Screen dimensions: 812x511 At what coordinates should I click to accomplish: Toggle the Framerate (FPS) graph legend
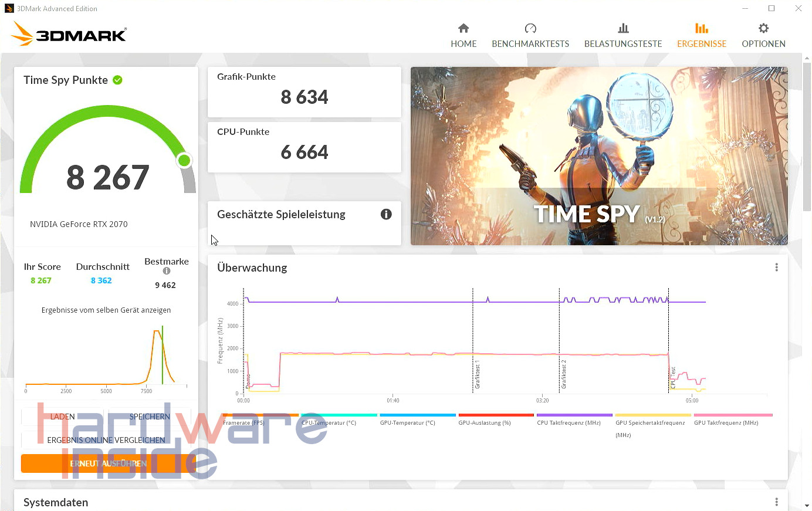coord(243,422)
